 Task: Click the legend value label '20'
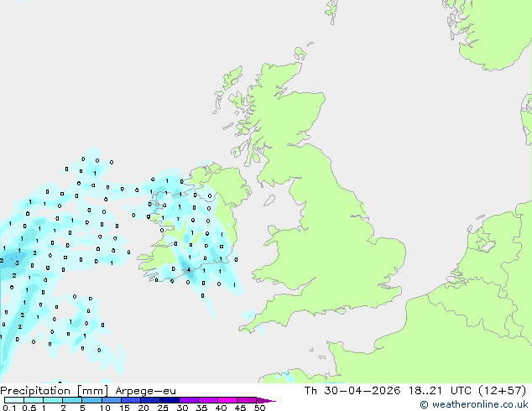click(x=143, y=408)
